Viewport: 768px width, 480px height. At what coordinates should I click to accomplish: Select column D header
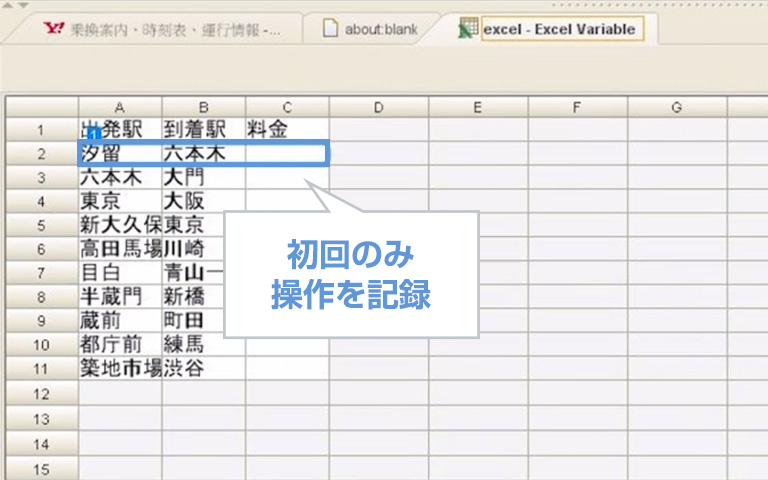click(x=379, y=107)
